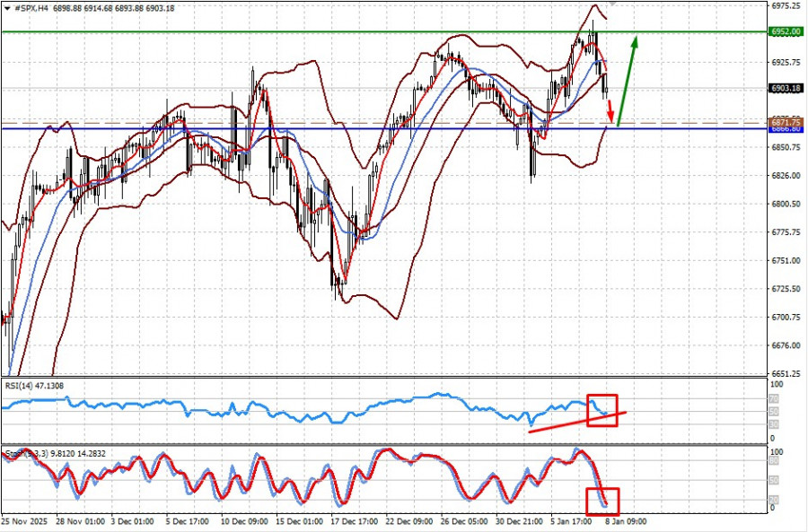Image resolution: width=808 pixels, height=532 pixels.
Task: Select the brown dashed horizontal line
Action: click(x=359, y=122)
